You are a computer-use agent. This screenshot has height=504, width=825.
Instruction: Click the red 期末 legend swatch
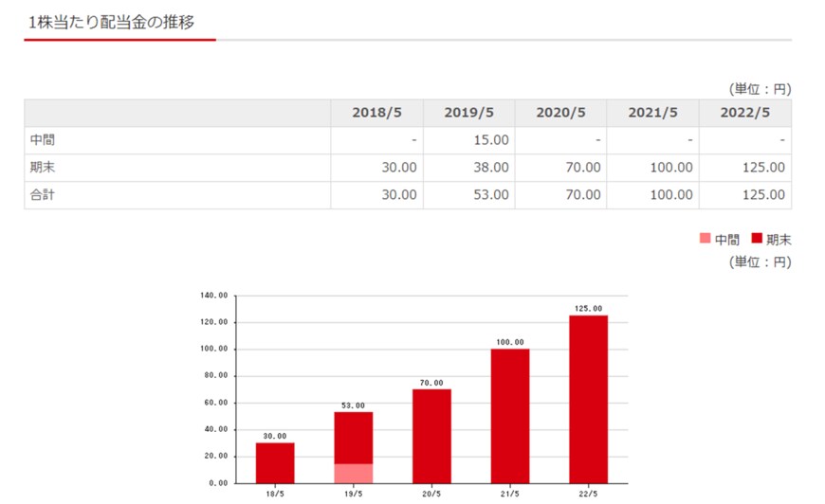(x=757, y=239)
